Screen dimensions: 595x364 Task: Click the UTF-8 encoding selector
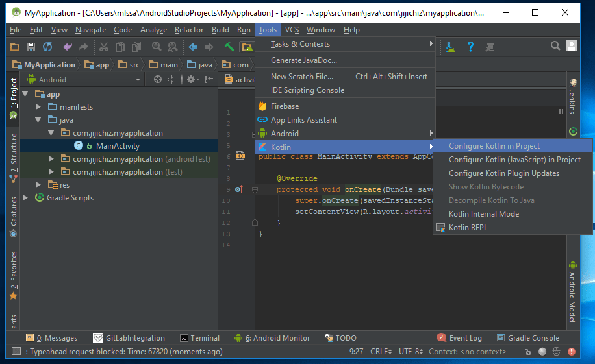(x=411, y=352)
